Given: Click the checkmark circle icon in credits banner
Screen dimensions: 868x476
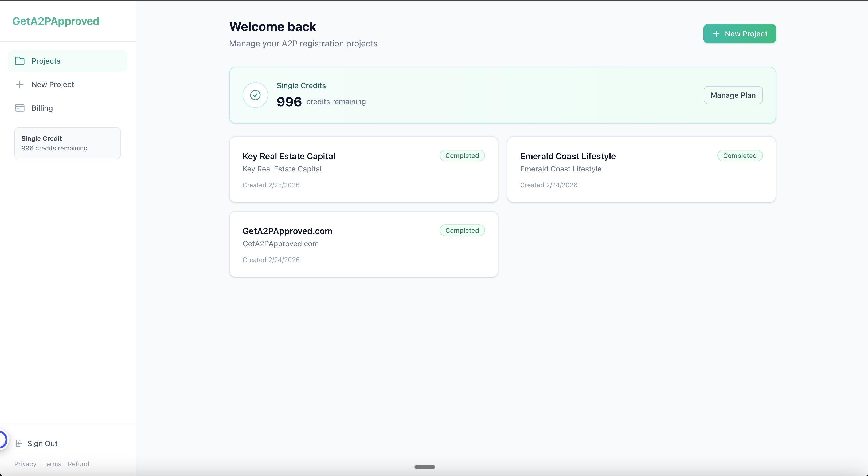Looking at the screenshot, I should (255, 95).
